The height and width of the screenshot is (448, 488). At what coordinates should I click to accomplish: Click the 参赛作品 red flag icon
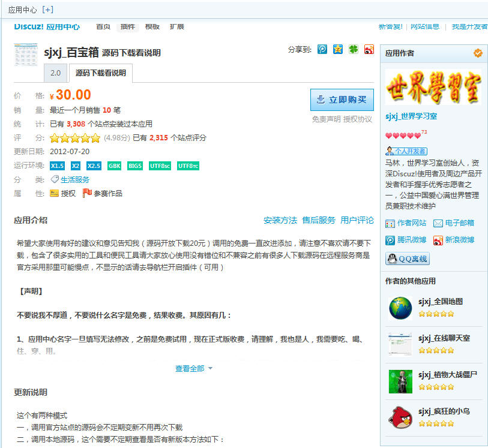pos(87,193)
